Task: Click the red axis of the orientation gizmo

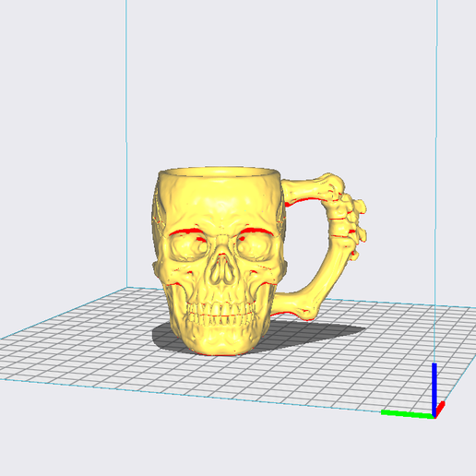Action: (440, 409)
